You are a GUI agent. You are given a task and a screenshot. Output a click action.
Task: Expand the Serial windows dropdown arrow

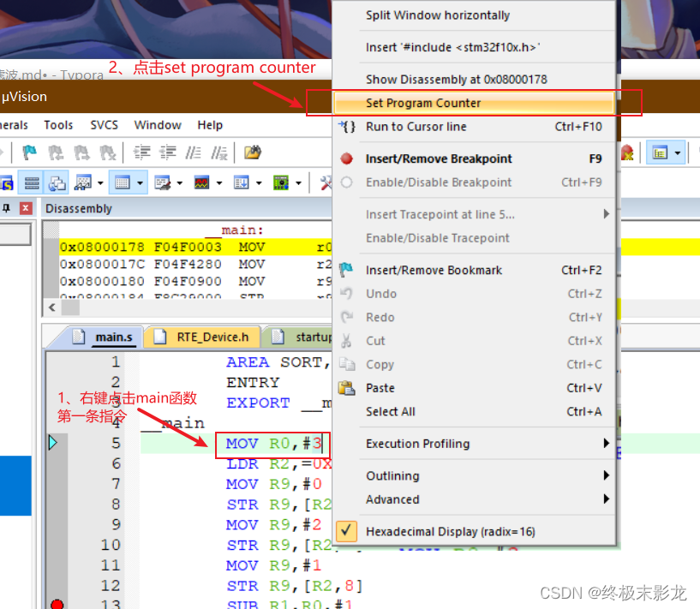point(179,183)
